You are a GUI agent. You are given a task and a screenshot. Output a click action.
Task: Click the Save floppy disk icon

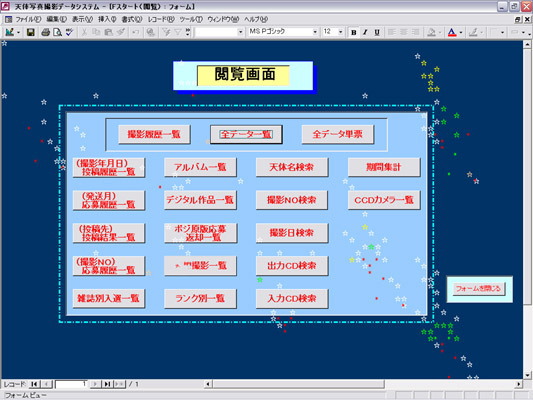click(x=31, y=32)
